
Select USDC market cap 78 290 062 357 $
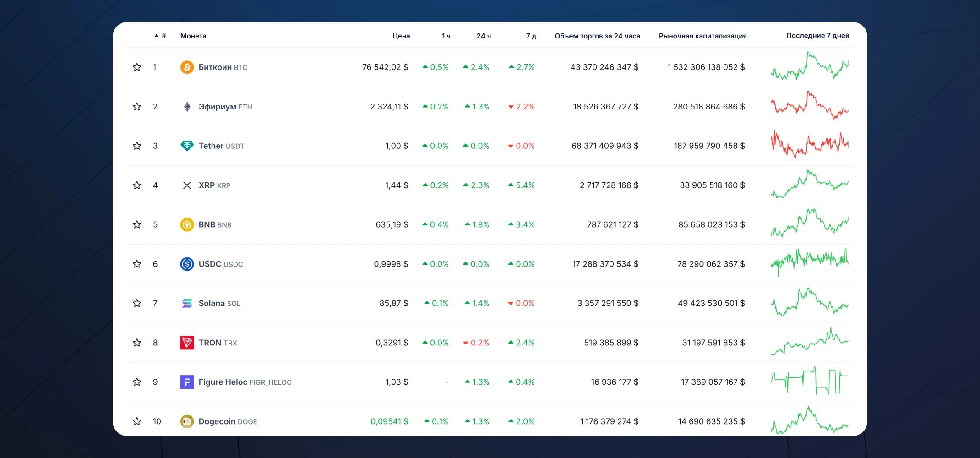711,264
